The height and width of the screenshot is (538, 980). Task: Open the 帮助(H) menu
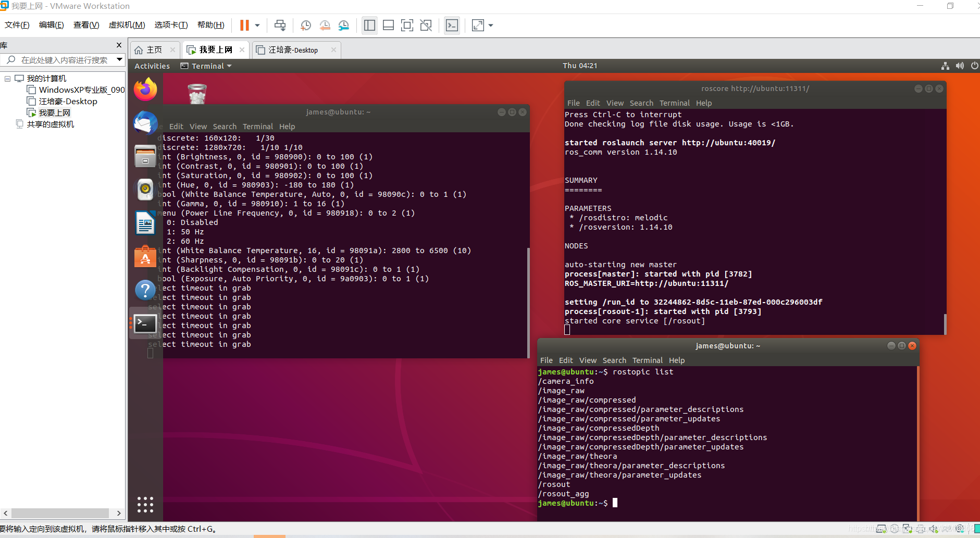tap(211, 25)
